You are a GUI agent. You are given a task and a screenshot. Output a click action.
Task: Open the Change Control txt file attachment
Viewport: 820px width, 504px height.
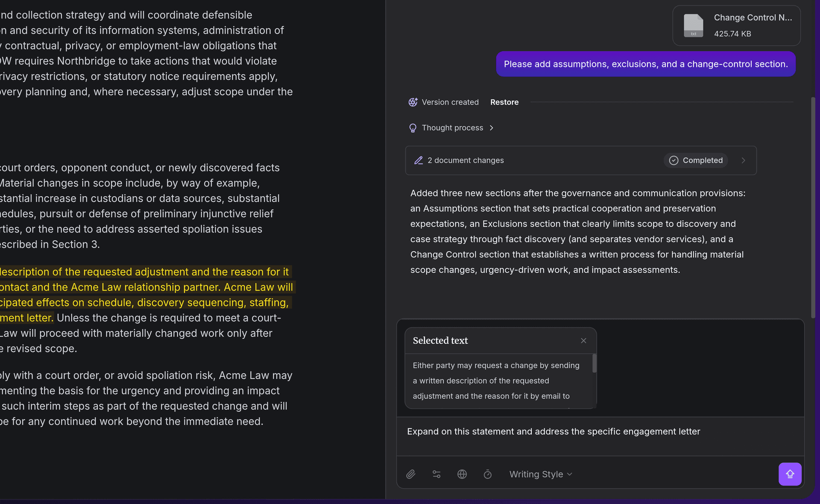tap(736, 26)
